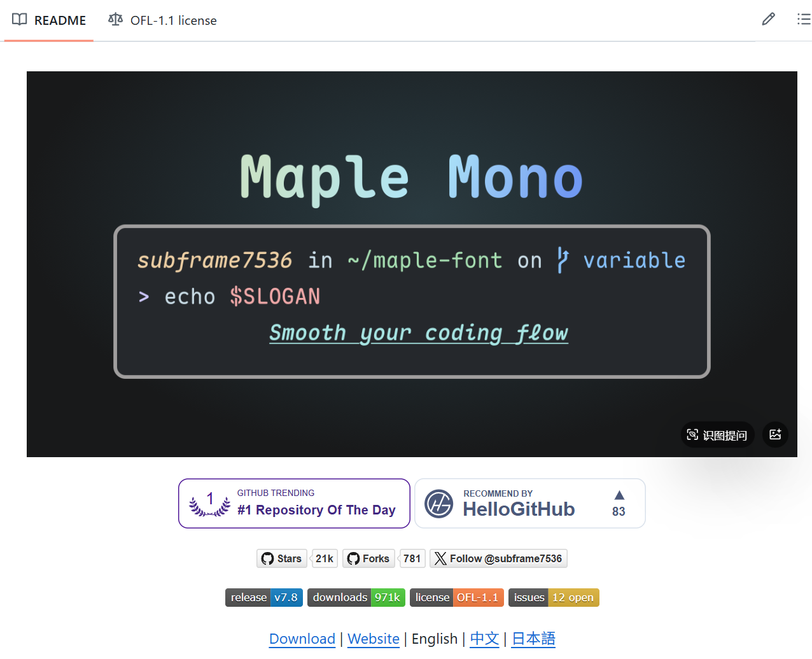Open the README outline list icon
Image resolution: width=812 pixels, height=659 pixels.
[803, 19]
